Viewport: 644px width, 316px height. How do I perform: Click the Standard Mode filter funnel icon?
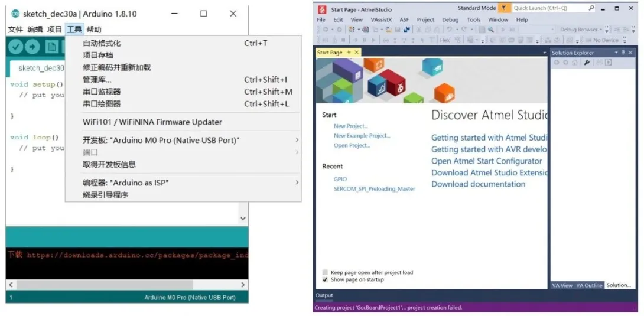(503, 8)
